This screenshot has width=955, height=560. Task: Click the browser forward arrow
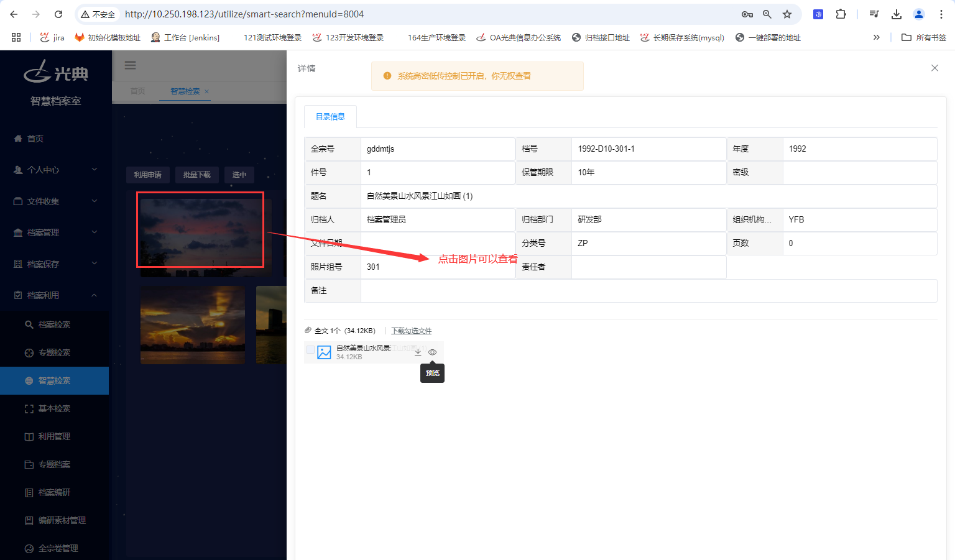coord(36,14)
